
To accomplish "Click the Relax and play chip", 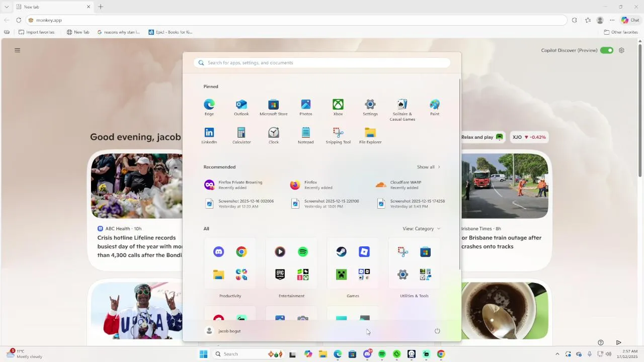I will (x=482, y=137).
